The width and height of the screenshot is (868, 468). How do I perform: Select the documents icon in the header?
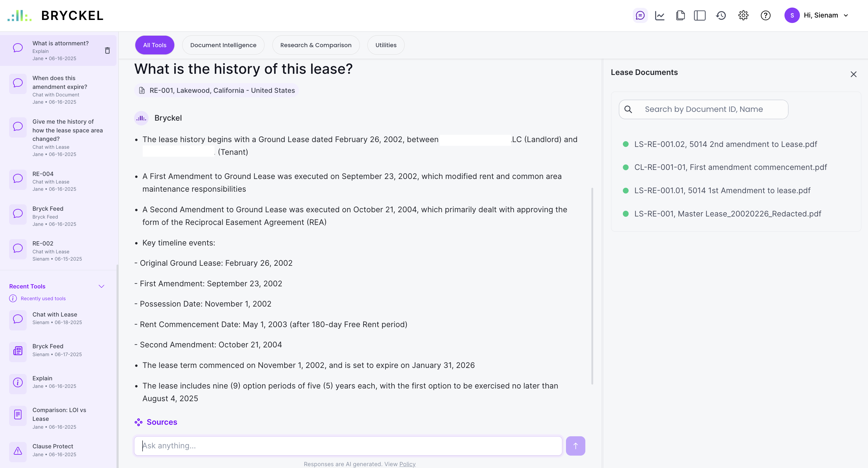(680, 15)
